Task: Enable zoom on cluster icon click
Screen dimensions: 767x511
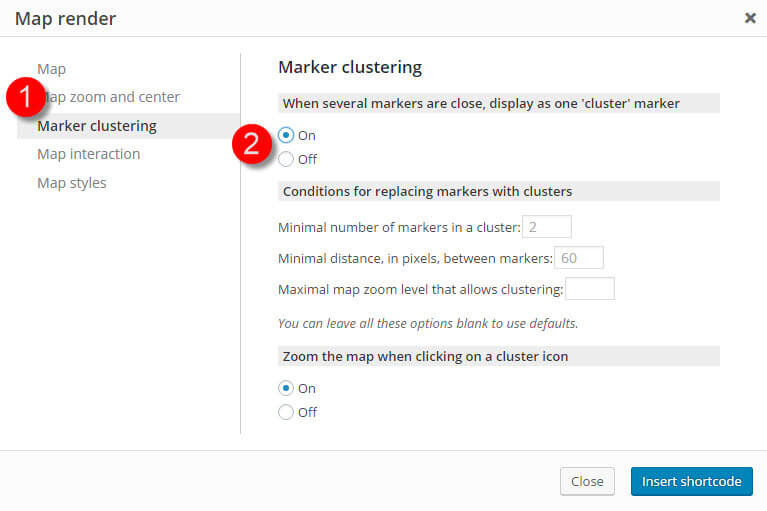Action: point(286,388)
